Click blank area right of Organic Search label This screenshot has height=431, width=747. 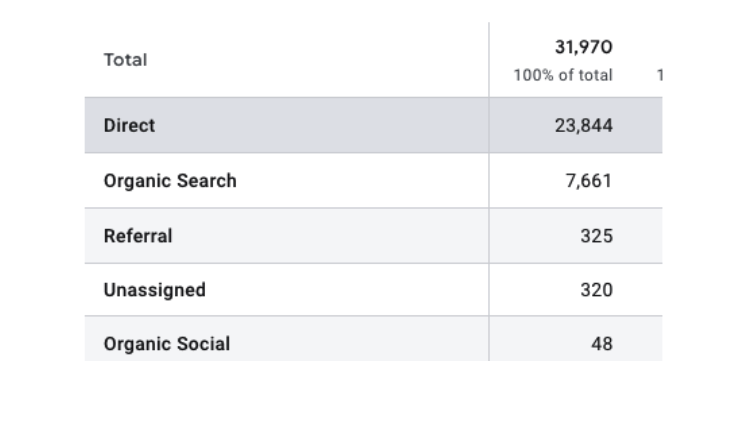tap(360, 181)
